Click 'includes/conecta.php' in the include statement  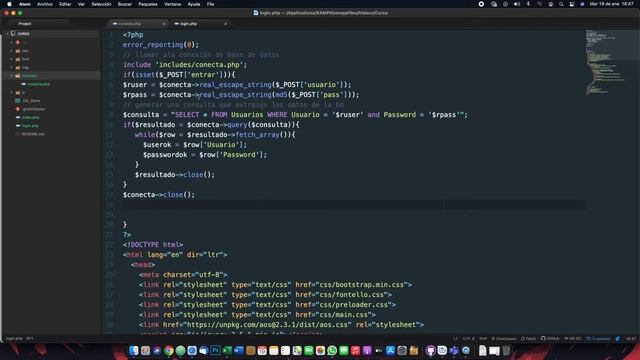pyautogui.click(x=199, y=64)
